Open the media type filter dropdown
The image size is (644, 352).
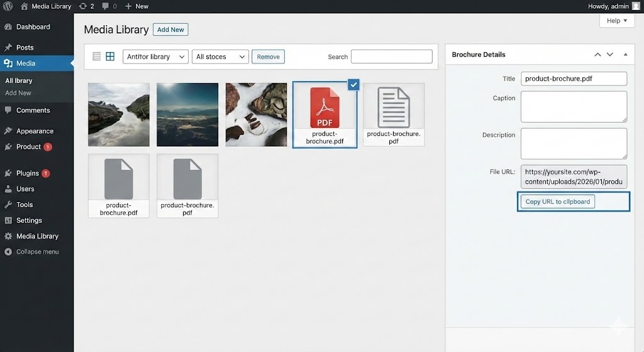(155, 57)
